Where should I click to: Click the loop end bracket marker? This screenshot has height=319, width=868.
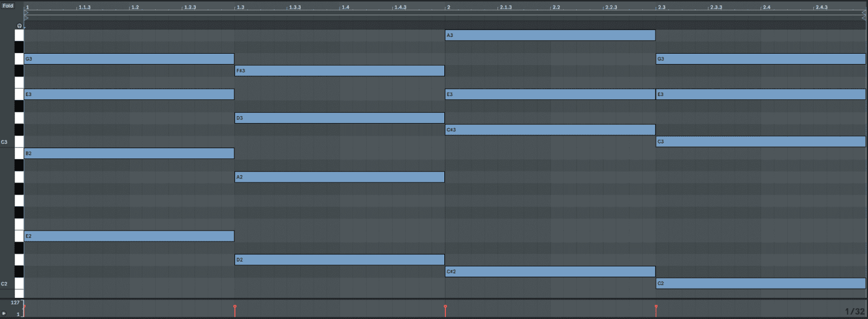[864, 12]
